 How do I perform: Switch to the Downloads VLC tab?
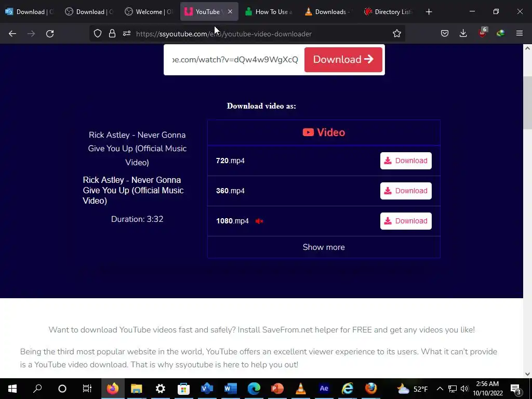pyautogui.click(x=328, y=12)
